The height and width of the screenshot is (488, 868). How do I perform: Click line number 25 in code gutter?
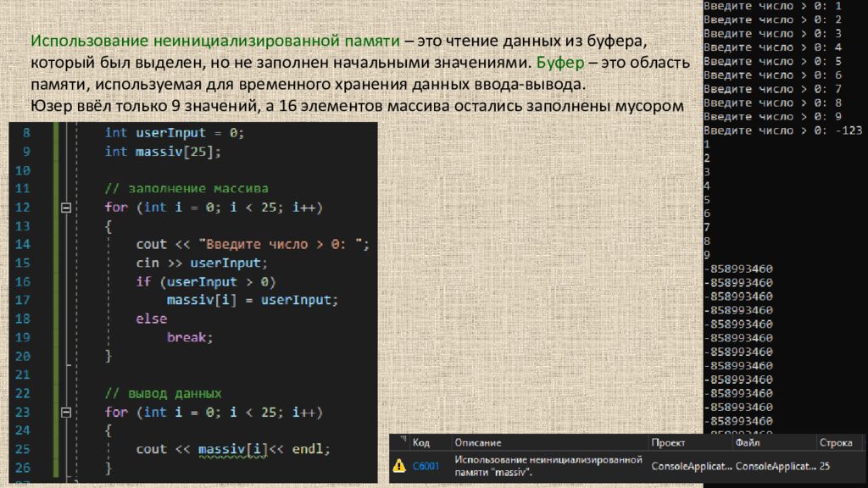[22, 449]
